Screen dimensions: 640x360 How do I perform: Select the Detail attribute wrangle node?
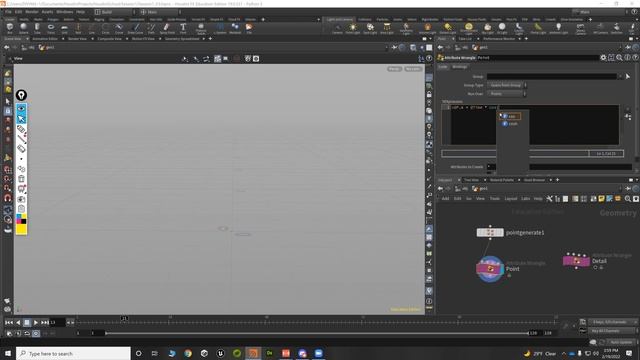(576, 260)
